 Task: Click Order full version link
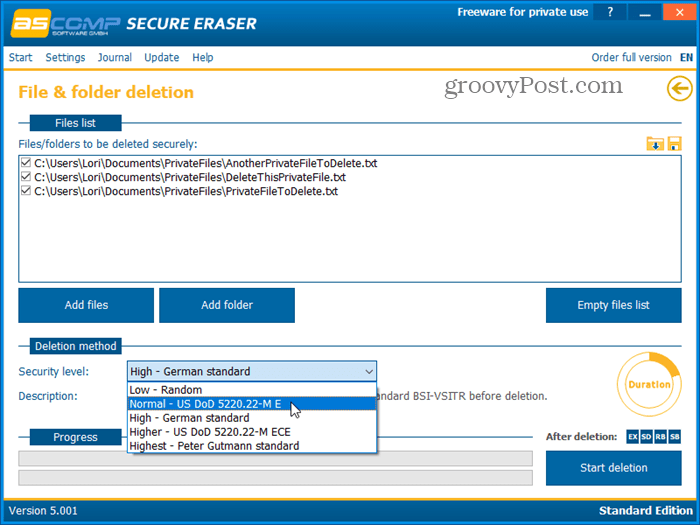tap(631, 58)
